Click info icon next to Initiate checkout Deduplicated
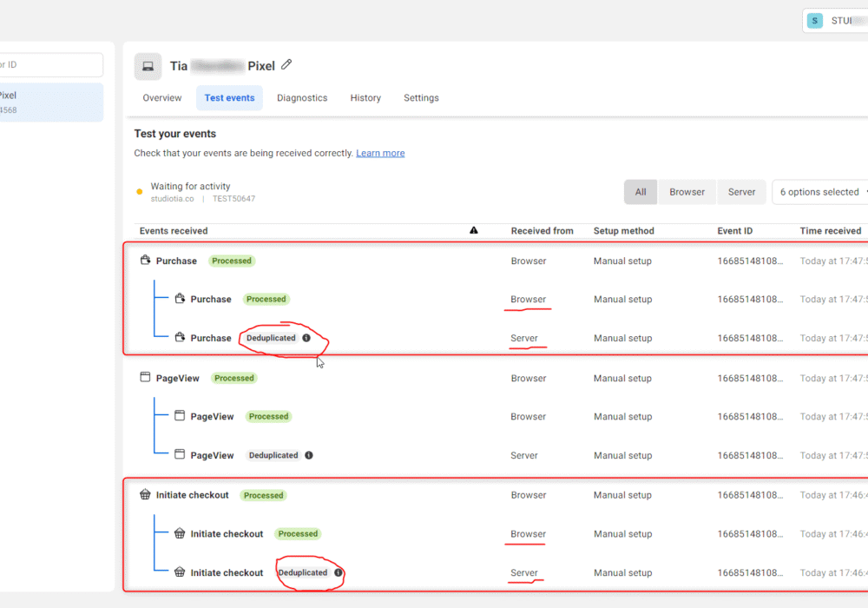Screen dimensions: 868x608 click(339, 572)
